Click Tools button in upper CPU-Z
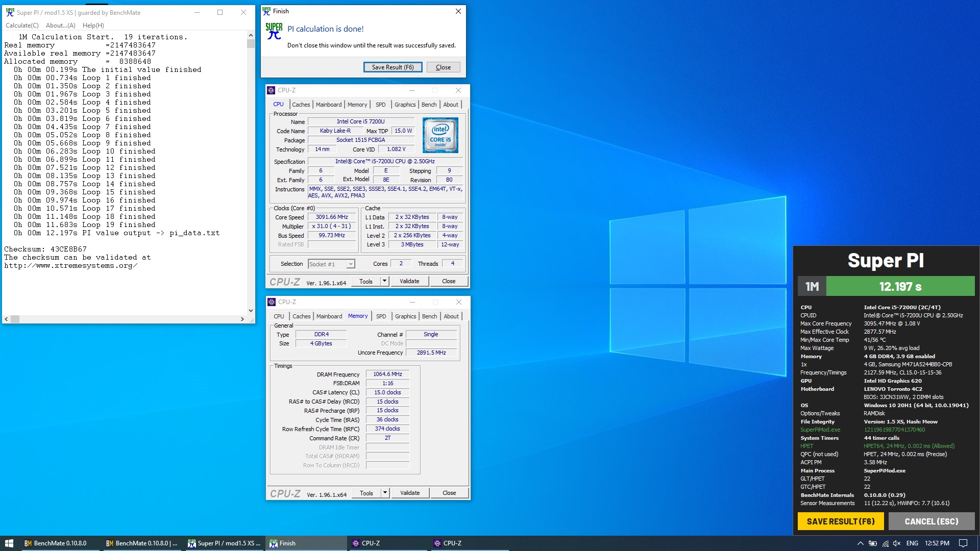The height and width of the screenshot is (551, 980). point(366,281)
